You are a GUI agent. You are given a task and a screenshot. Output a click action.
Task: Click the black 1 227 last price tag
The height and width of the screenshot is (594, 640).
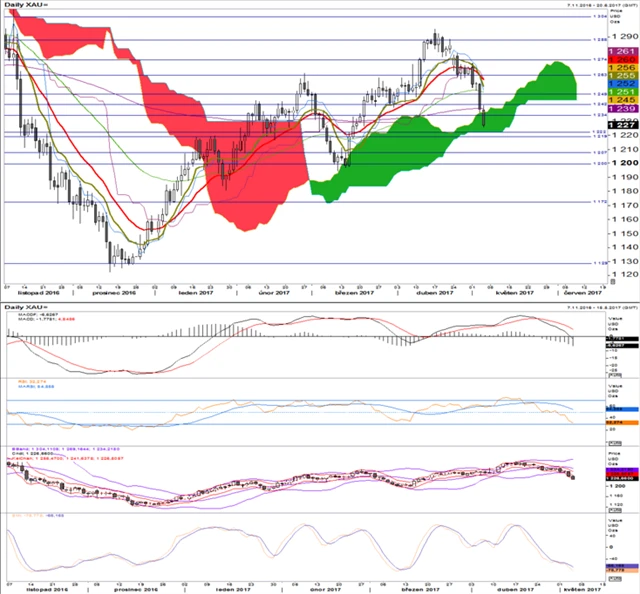coord(623,125)
